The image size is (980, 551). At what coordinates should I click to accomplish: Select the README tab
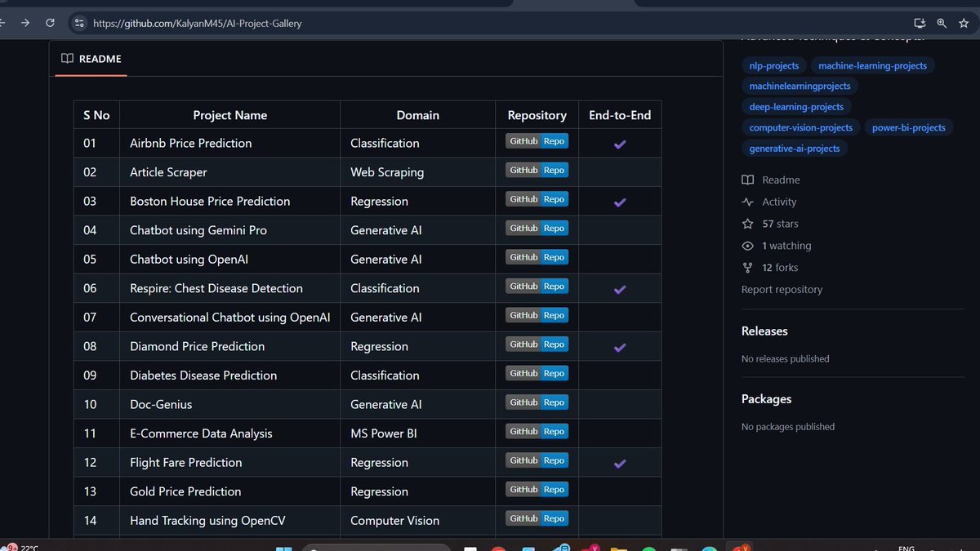(x=91, y=59)
